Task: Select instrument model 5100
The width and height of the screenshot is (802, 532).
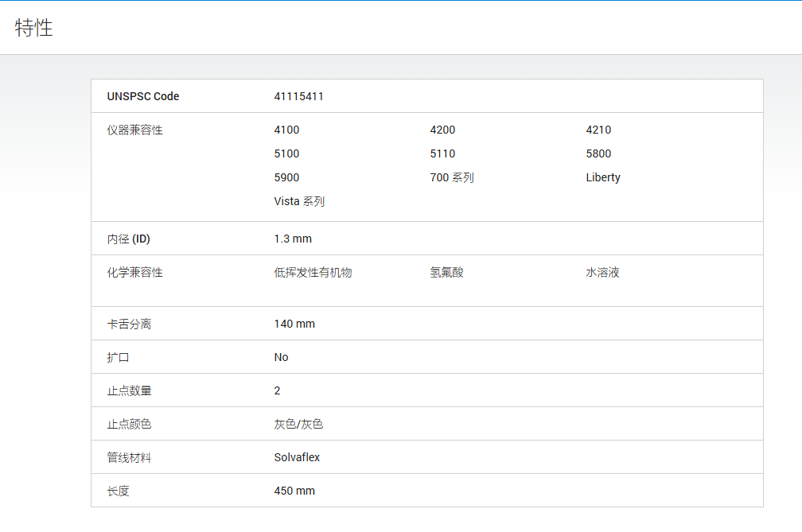Action: (286, 153)
